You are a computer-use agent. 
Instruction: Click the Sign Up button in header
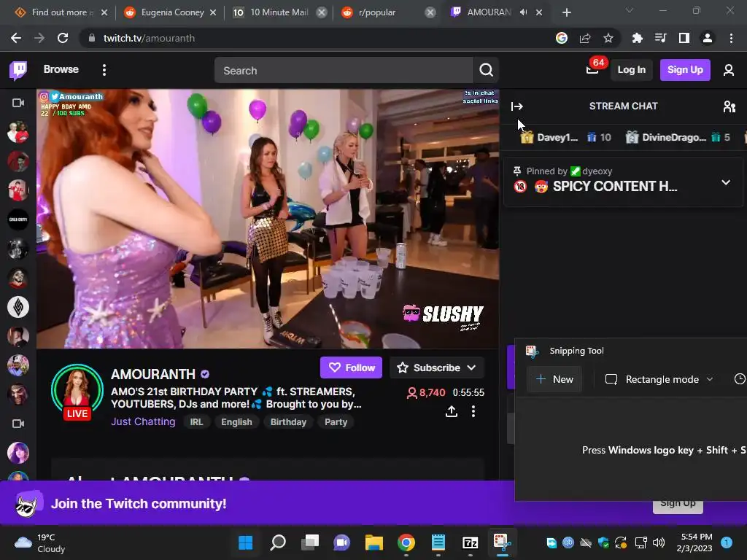tap(684, 70)
